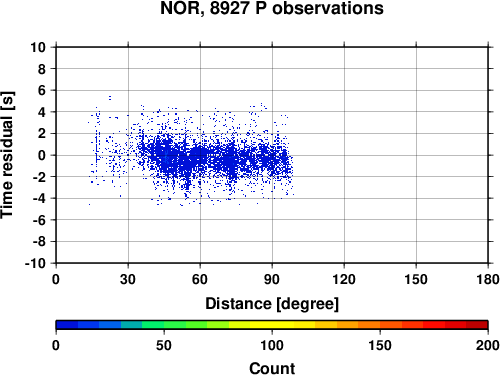Viewport: 500px width, 375px height.
Task: Click the dark red end of colorbar
Action: point(477,324)
